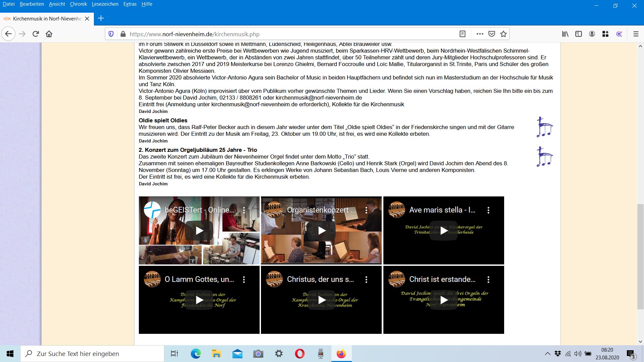Select the Kirchenmusik in Norf-Nievenheim tab

47,19
